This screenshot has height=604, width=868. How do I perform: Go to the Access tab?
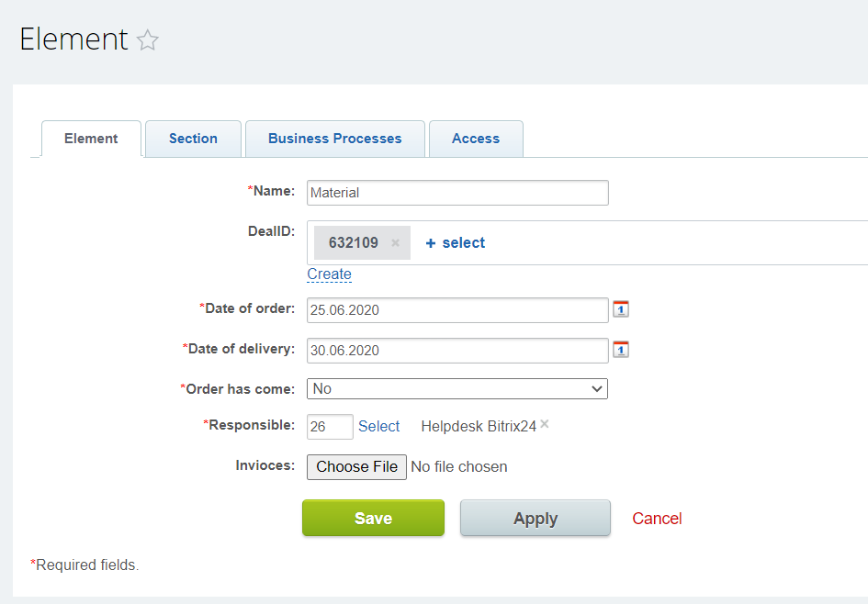click(476, 139)
